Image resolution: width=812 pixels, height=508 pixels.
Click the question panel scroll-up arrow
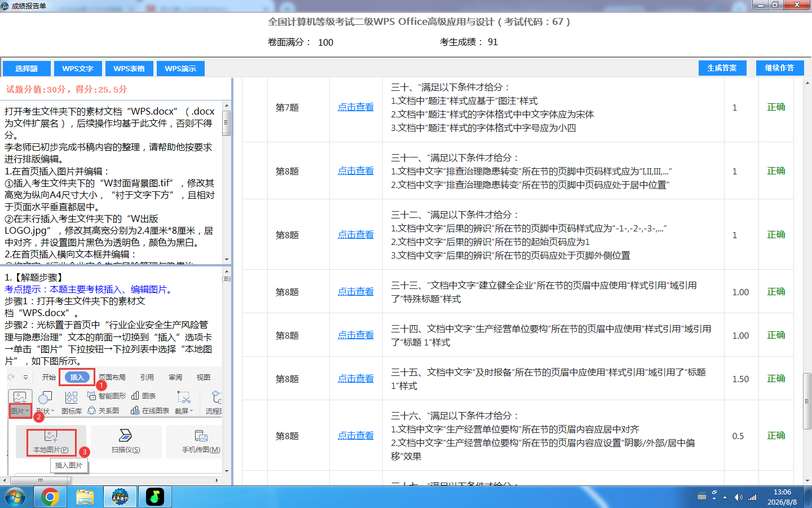tap(227, 106)
